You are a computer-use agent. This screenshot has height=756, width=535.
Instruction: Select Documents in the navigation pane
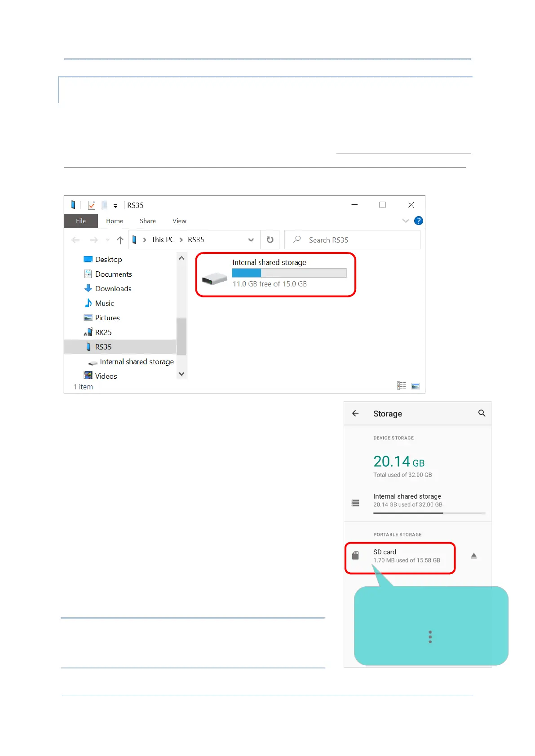[x=108, y=274]
